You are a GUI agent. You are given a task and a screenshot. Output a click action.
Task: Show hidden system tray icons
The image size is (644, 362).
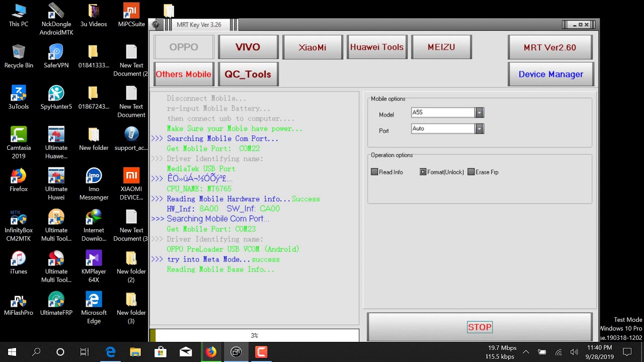click(x=526, y=352)
